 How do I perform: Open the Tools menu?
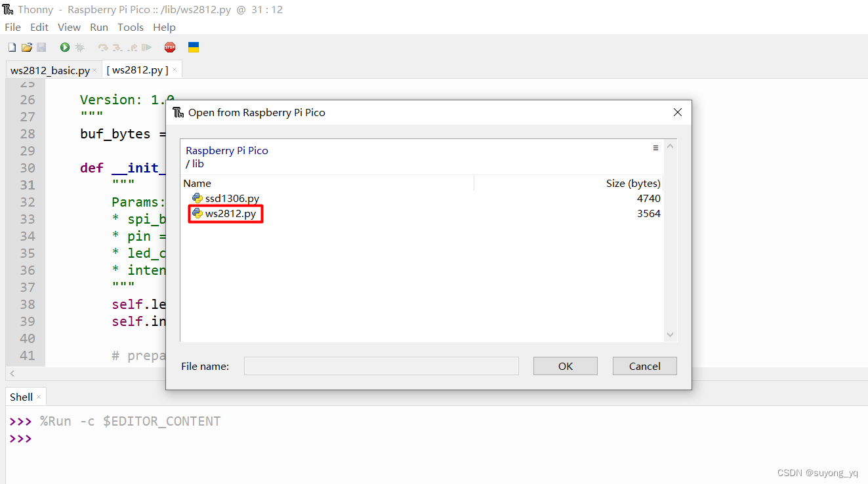click(x=131, y=27)
